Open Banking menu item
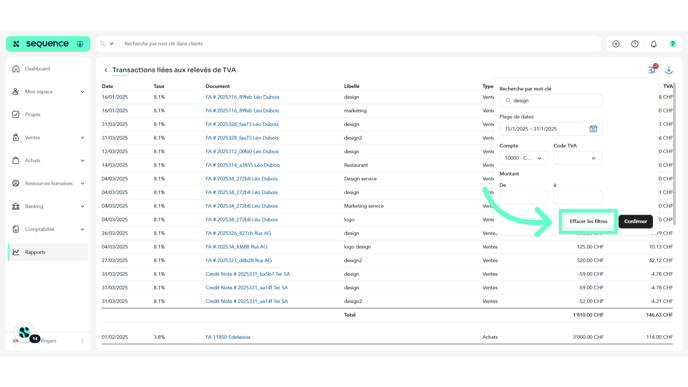 tap(34, 206)
